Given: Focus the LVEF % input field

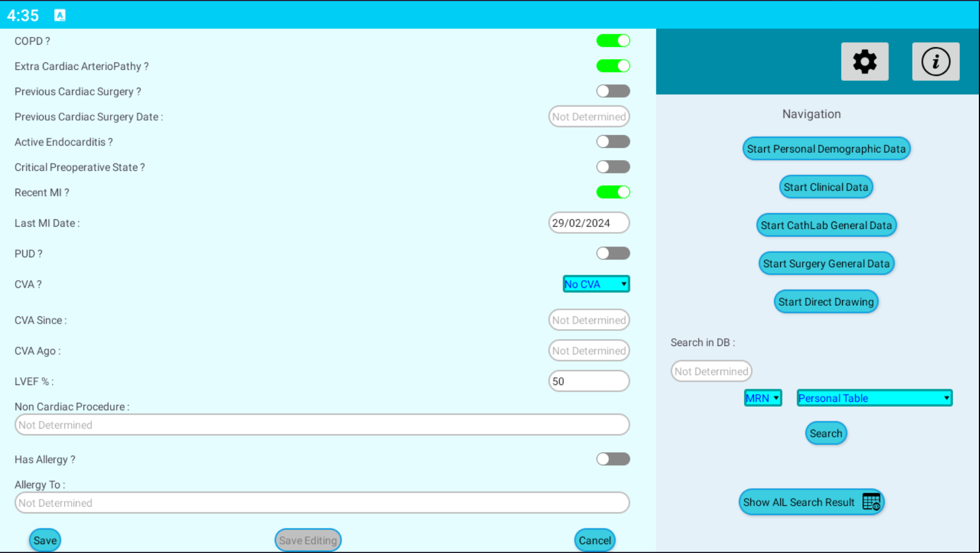Looking at the screenshot, I should pos(589,381).
